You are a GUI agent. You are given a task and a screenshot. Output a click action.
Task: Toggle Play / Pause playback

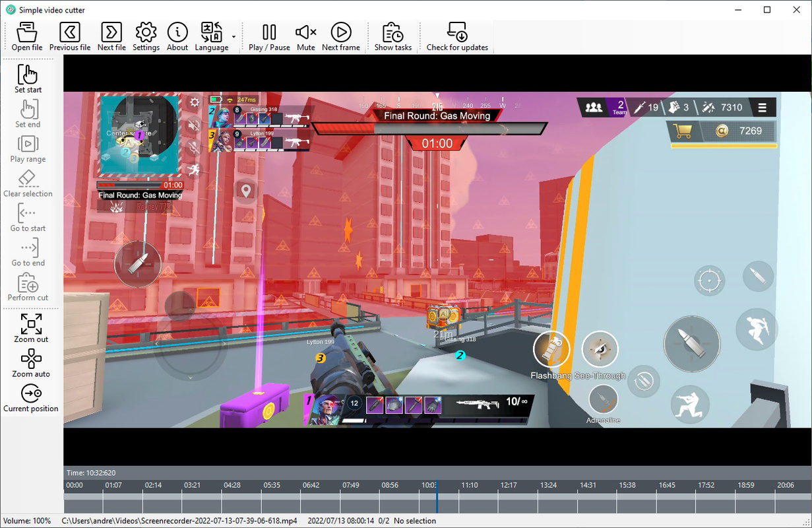[x=269, y=37]
